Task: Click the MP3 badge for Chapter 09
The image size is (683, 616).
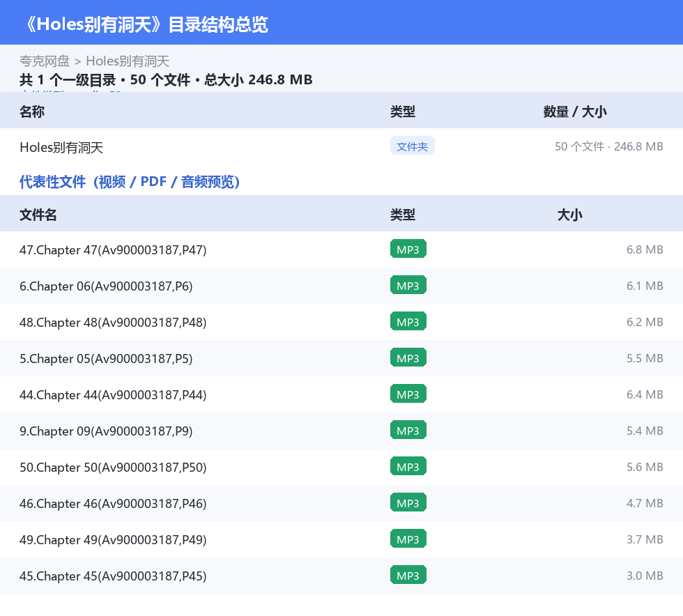Action: coord(408,430)
